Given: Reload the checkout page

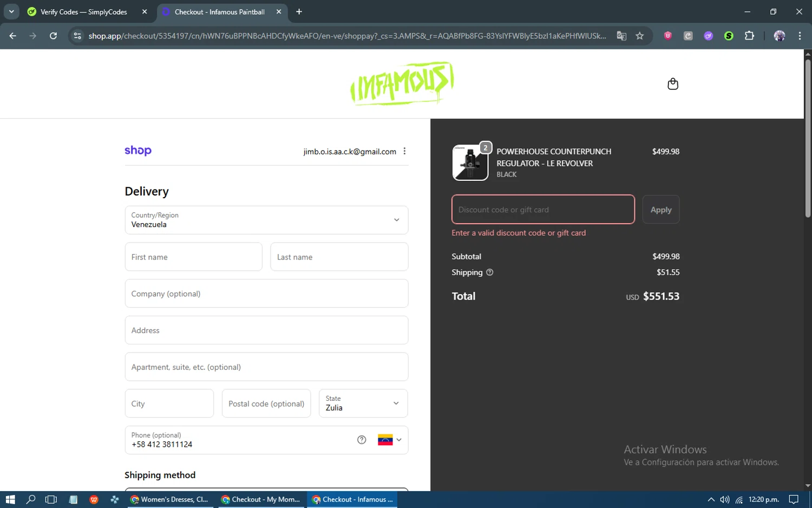Looking at the screenshot, I should pos(53,36).
